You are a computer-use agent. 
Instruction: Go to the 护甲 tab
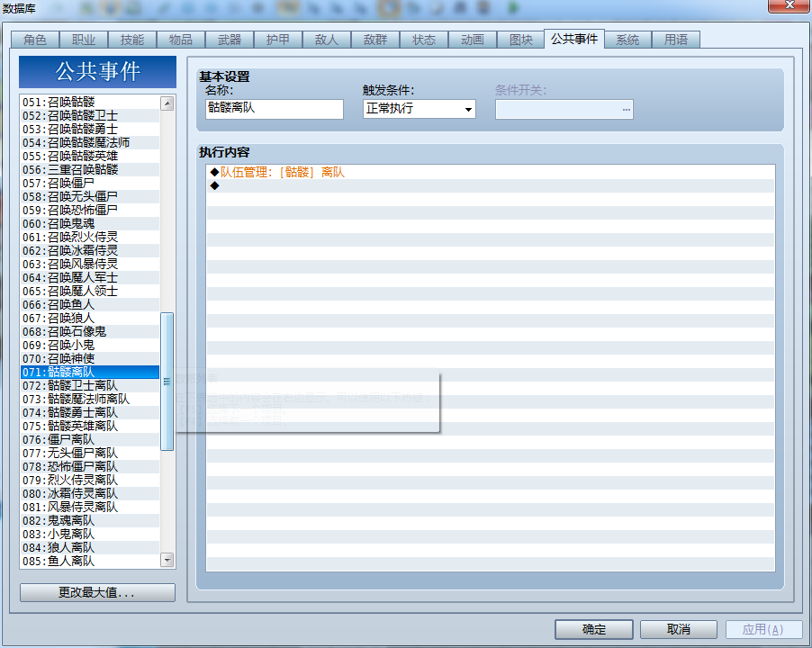click(278, 40)
